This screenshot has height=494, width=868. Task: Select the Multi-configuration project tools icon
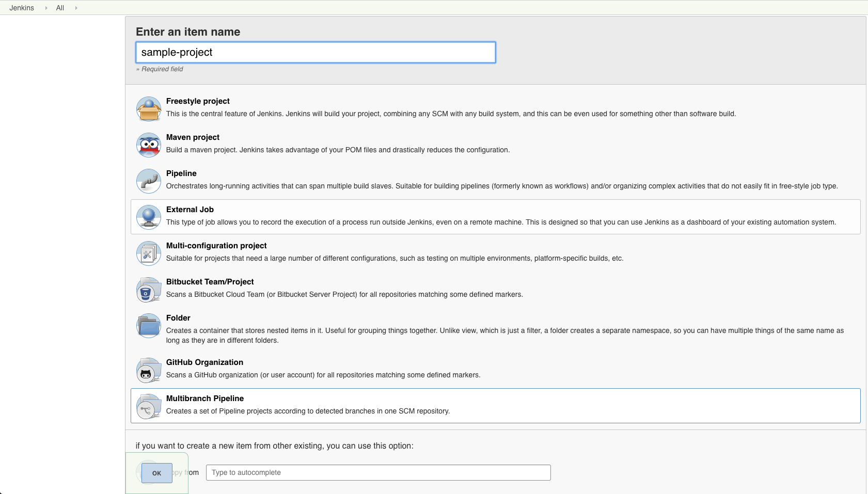pyautogui.click(x=149, y=253)
